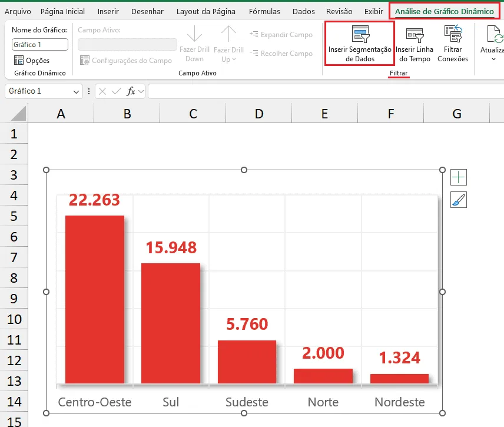Click Inserir Segmentação de Dados icon
504x427 pixels.
360,34
